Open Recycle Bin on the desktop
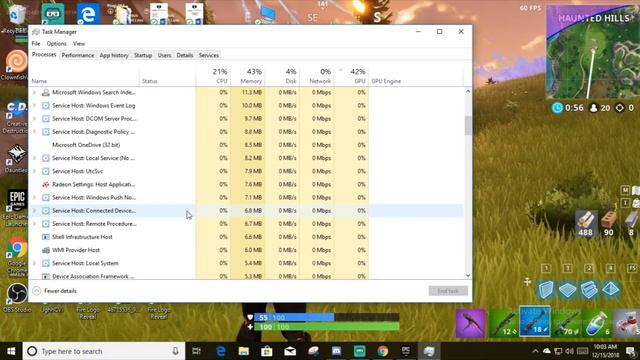Image resolution: width=640 pixels, height=360 pixels. click(x=16, y=17)
